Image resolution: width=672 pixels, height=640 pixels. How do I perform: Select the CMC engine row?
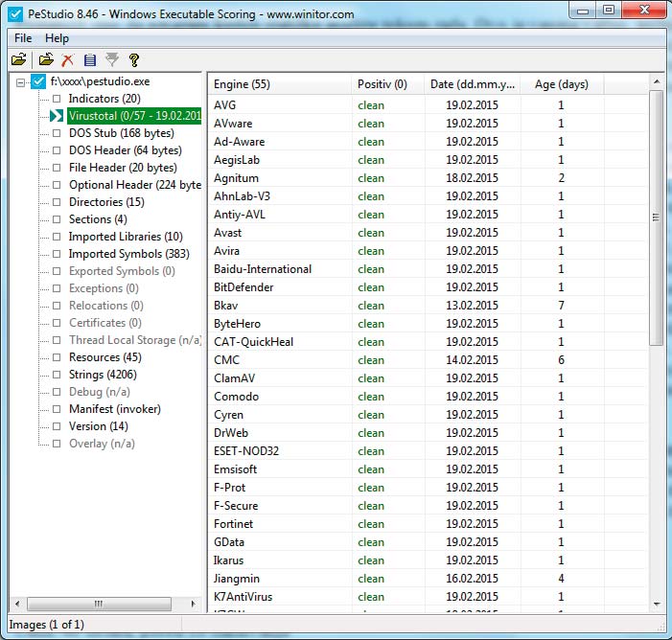428,360
